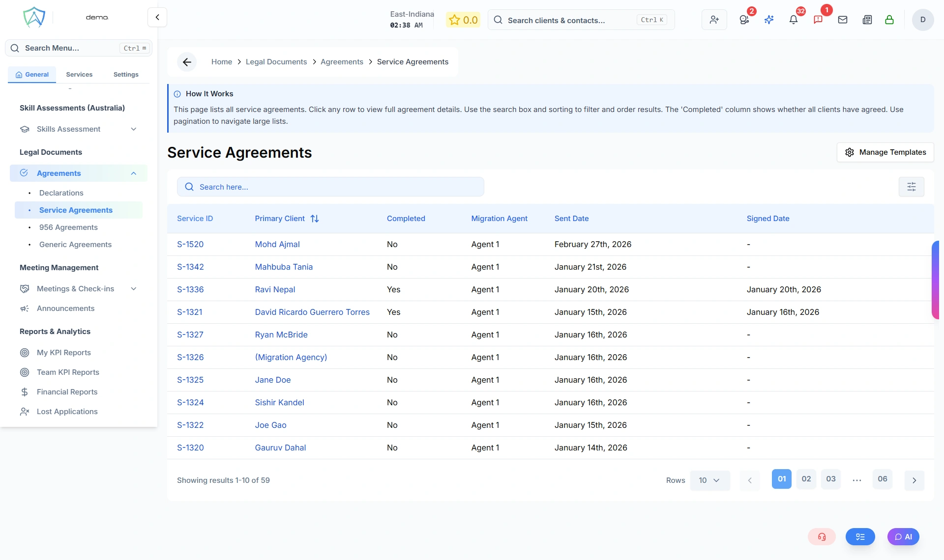Viewport: 944px width, 560px height.
Task: Open the reminders icon showing 2 alerts
Action: [744, 20]
